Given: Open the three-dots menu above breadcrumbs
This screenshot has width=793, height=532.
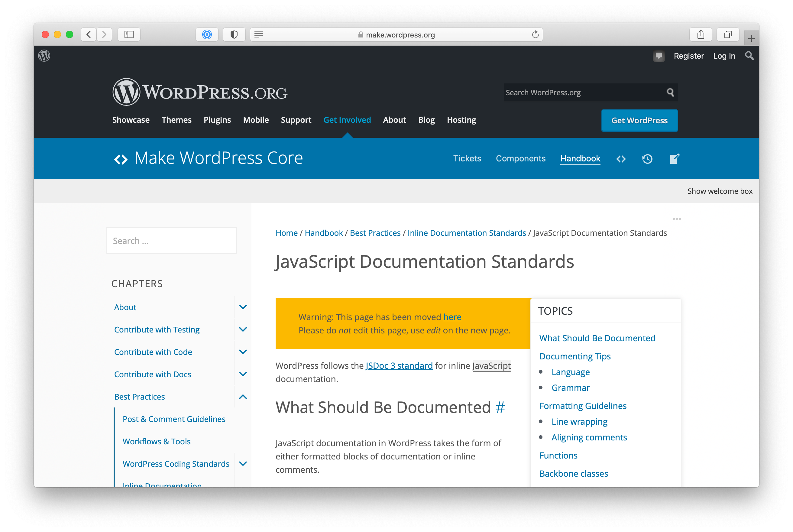Looking at the screenshot, I should [x=677, y=219].
